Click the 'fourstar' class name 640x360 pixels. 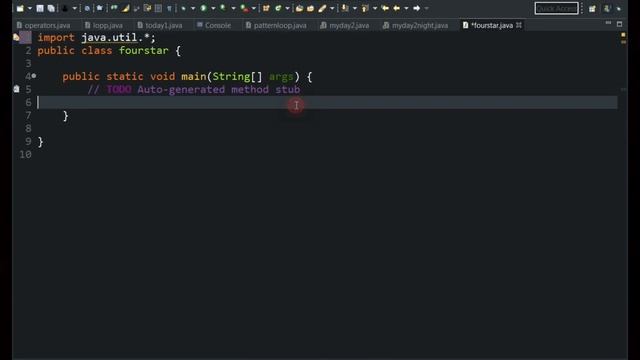tap(144, 51)
